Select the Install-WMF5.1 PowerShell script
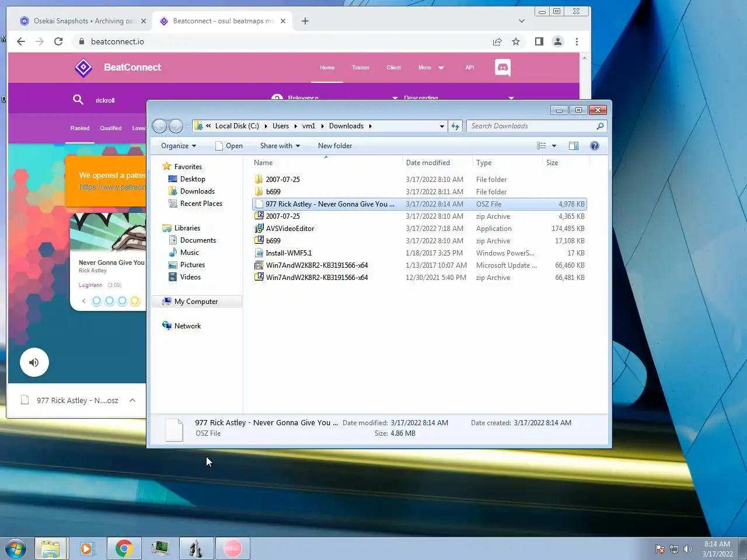 coord(419,253)
